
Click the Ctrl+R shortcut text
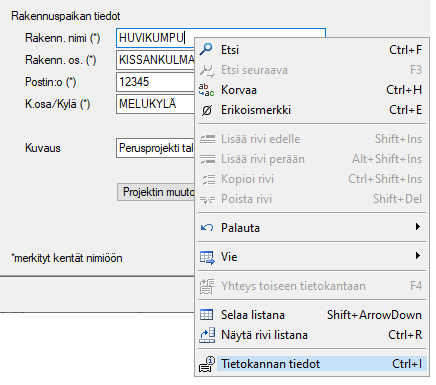(405, 335)
